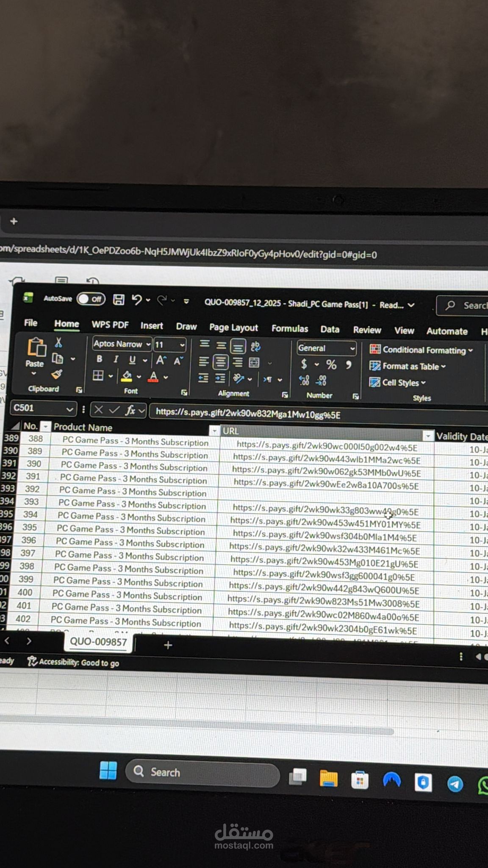The width and height of the screenshot is (488, 868).
Task: Click the Decrease Font Size icon
Action: (178, 361)
